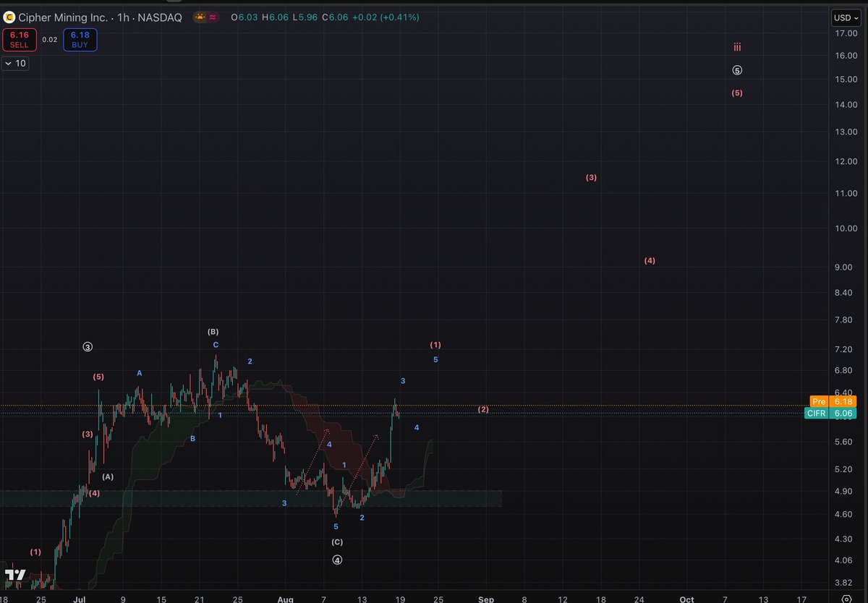This screenshot has height=603, width=868.
Task: Open the USD currency dropdown
Action: [846, 17]
